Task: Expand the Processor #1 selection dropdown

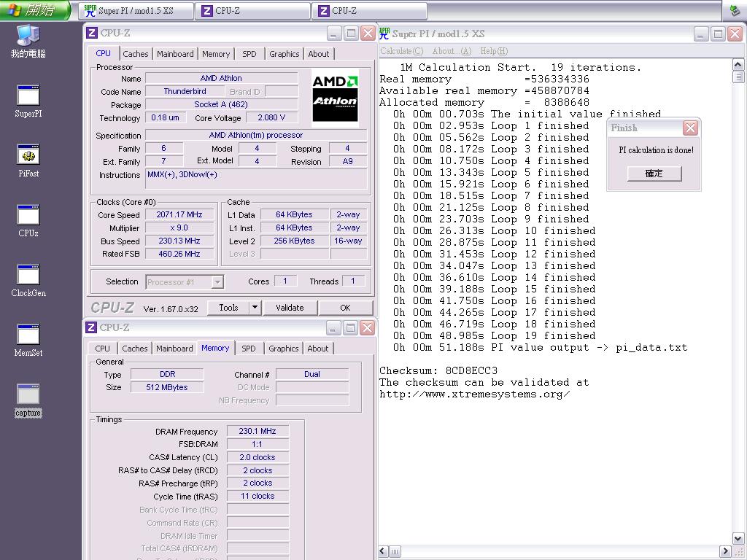Action: tap(217, 282)
